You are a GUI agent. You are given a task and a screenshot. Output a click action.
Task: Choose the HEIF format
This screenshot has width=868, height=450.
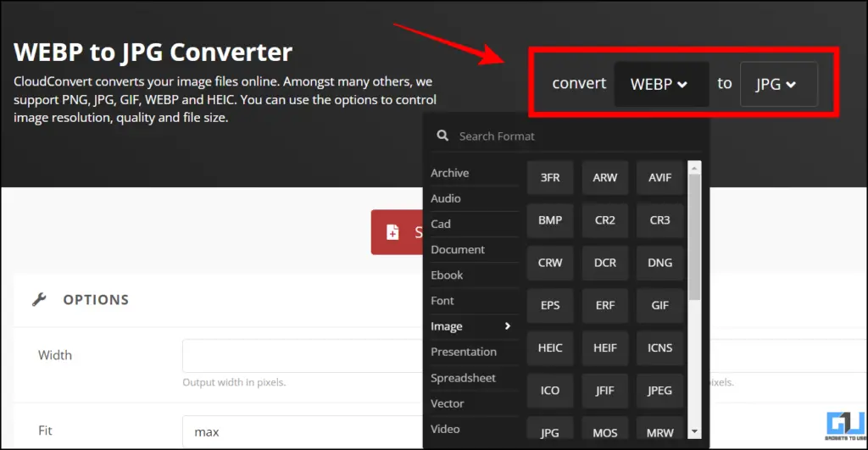click(x=605, y=348)
